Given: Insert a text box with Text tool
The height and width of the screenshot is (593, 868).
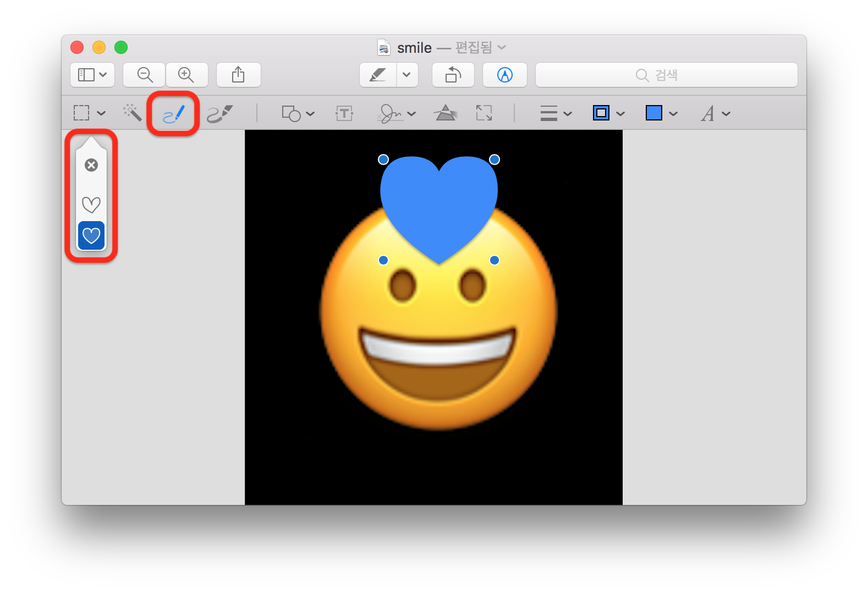Looking at the screenshot, I should click(344, 113).
